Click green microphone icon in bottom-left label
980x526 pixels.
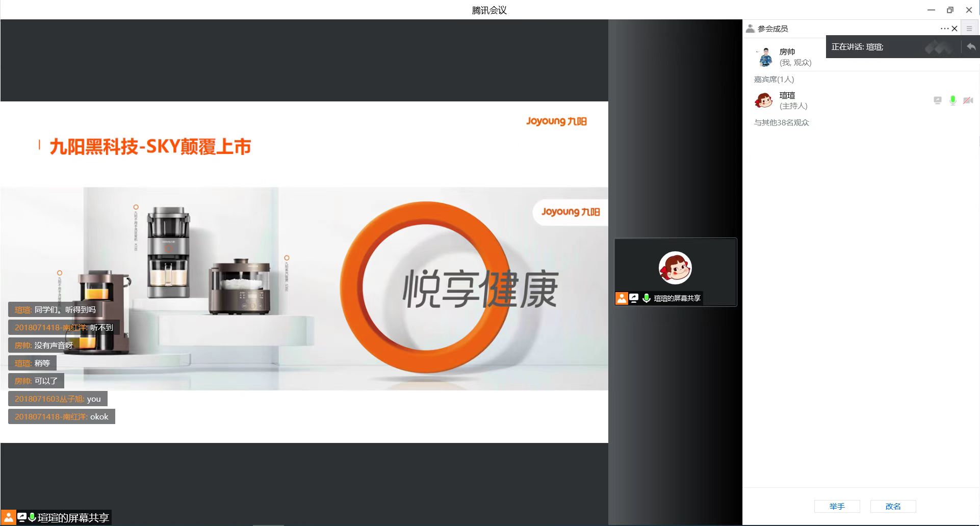32,518
